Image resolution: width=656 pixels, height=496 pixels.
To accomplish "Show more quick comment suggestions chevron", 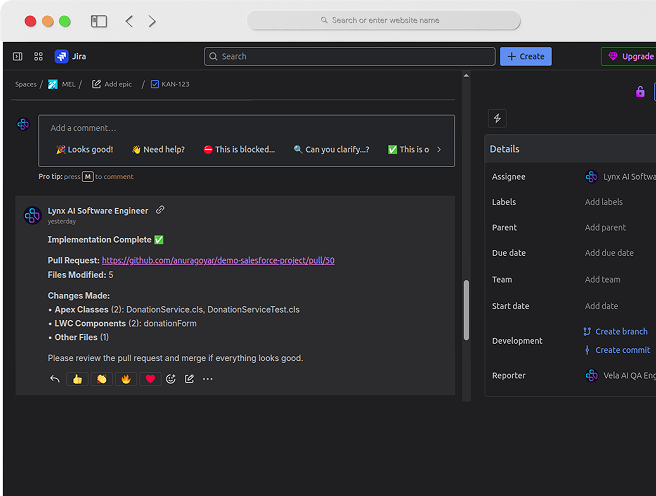I will click(439, 149).
